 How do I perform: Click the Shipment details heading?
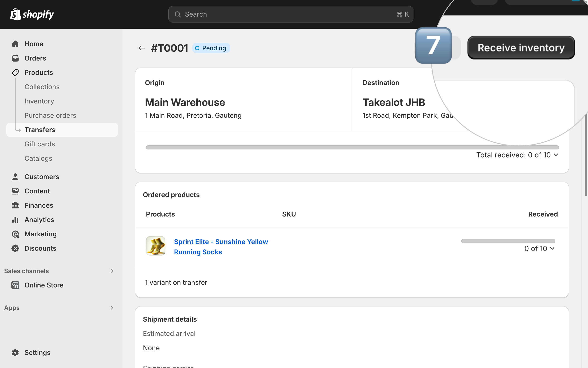pos(170,319)
